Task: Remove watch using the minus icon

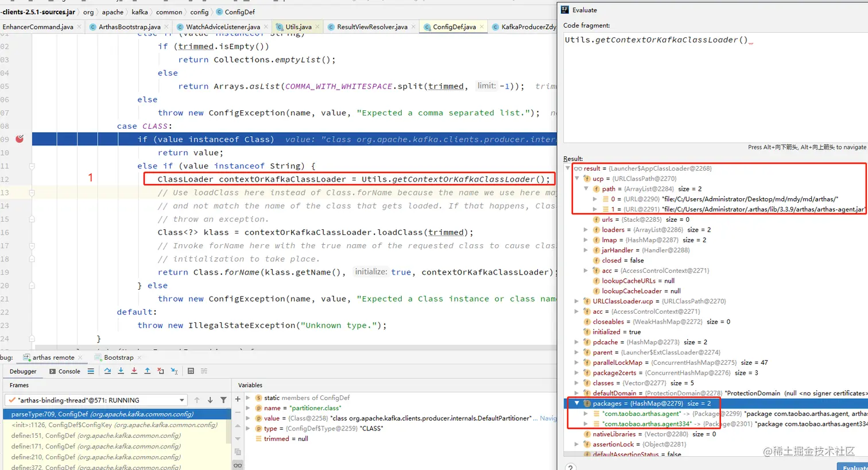Action: point(238,412)
